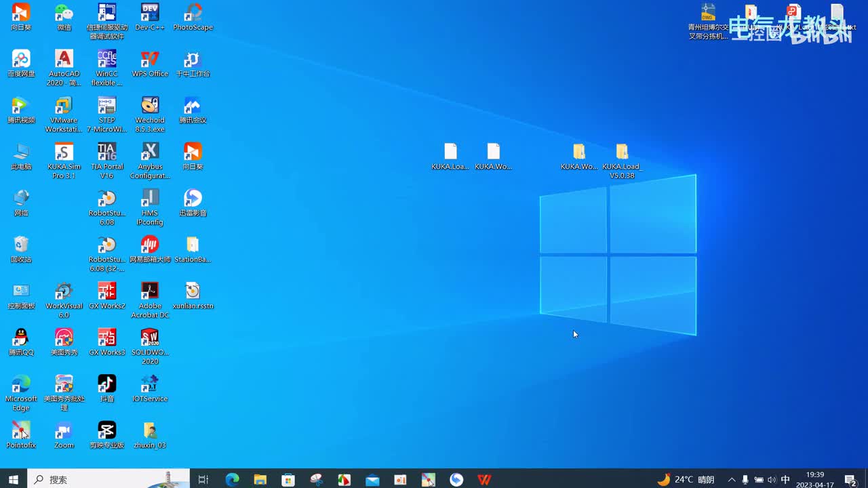The height and width of the screenshot is (488, 868).
Task: Click the 腾讯视频 desktop shortcut
Action: click(21, 110)
